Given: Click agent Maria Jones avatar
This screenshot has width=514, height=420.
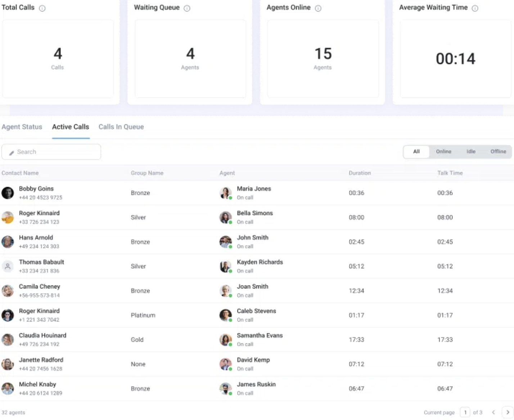Looking at the screenshot, I should (225, 193).
